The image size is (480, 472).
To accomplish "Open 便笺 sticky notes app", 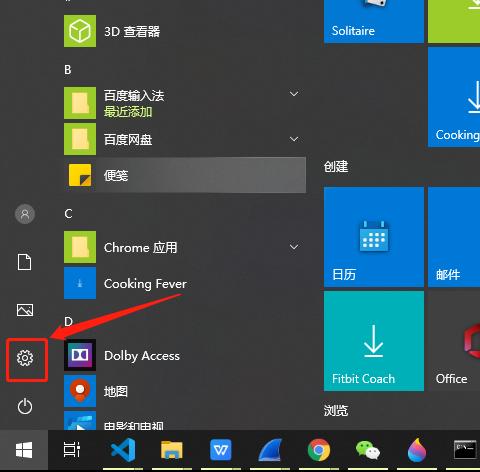I will coord(185,175).
